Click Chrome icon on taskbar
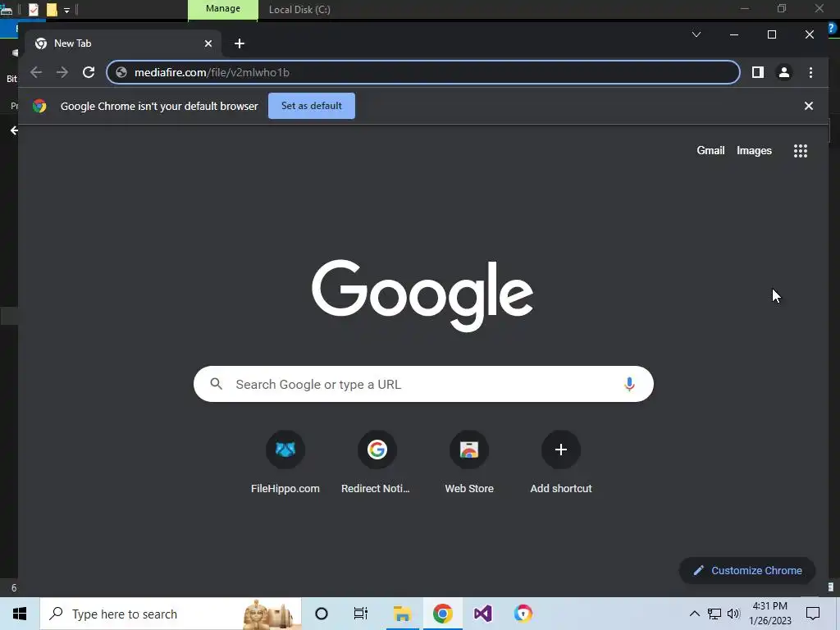 [x=442, y=614]
